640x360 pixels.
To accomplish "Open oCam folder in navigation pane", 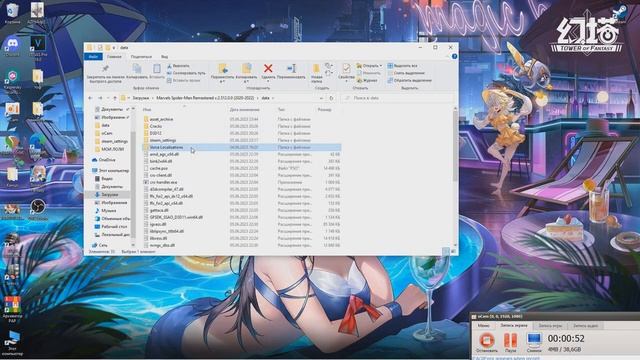I will 107,133.
